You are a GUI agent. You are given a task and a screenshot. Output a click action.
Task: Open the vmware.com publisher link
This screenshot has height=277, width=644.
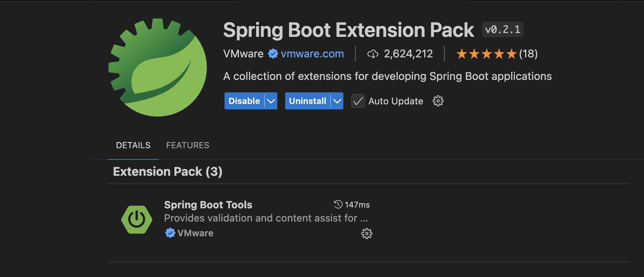pyautogui.click(x=312, y=54)
